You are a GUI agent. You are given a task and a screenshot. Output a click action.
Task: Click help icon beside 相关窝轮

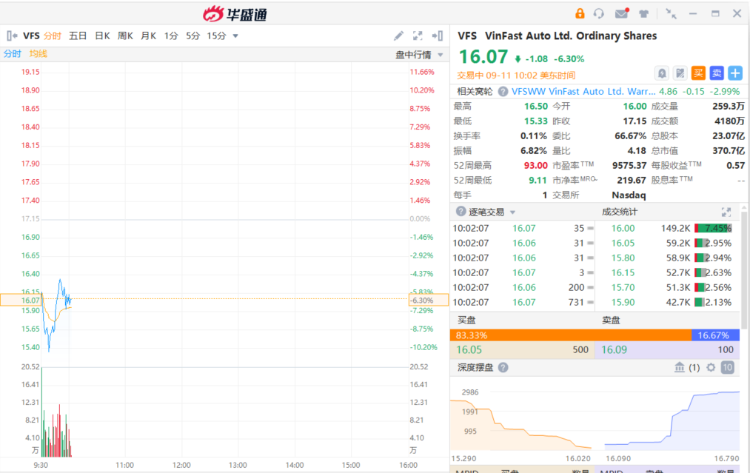(x=503, y=91)
